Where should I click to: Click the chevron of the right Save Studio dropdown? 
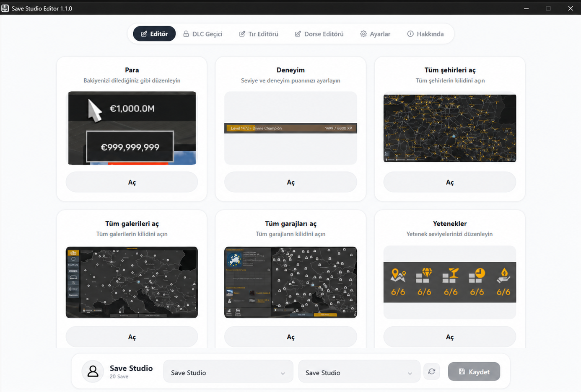[410, 373]
